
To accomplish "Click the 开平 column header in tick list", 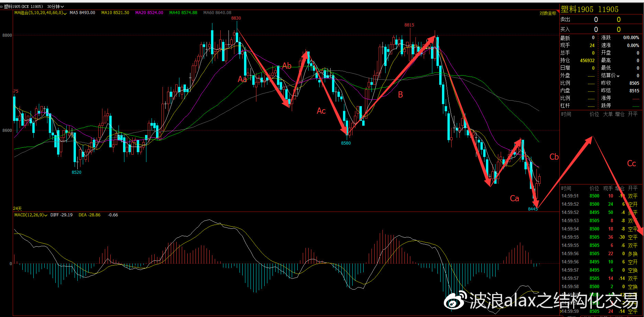I will [x=633, y=188].
